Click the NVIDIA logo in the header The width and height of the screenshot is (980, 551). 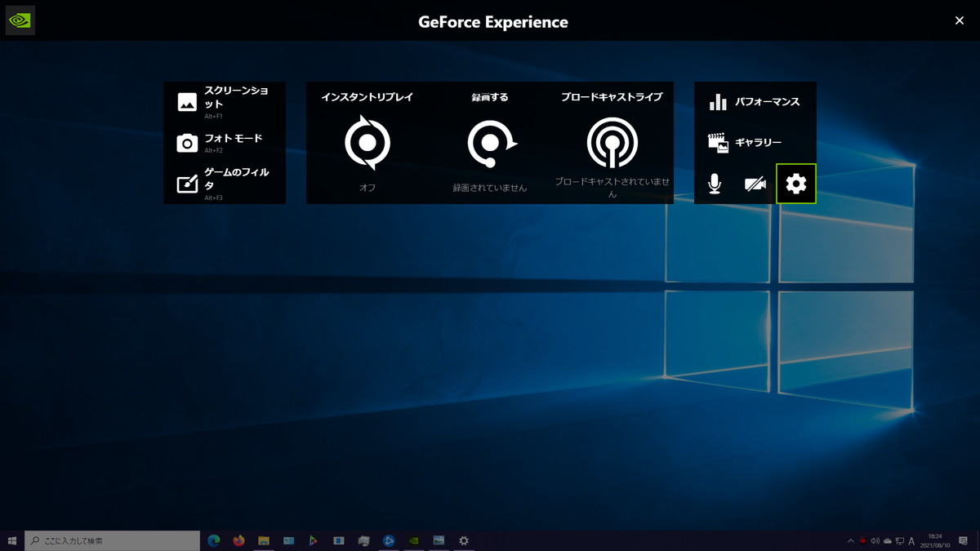pyautogui.click(x=20, y=20)
